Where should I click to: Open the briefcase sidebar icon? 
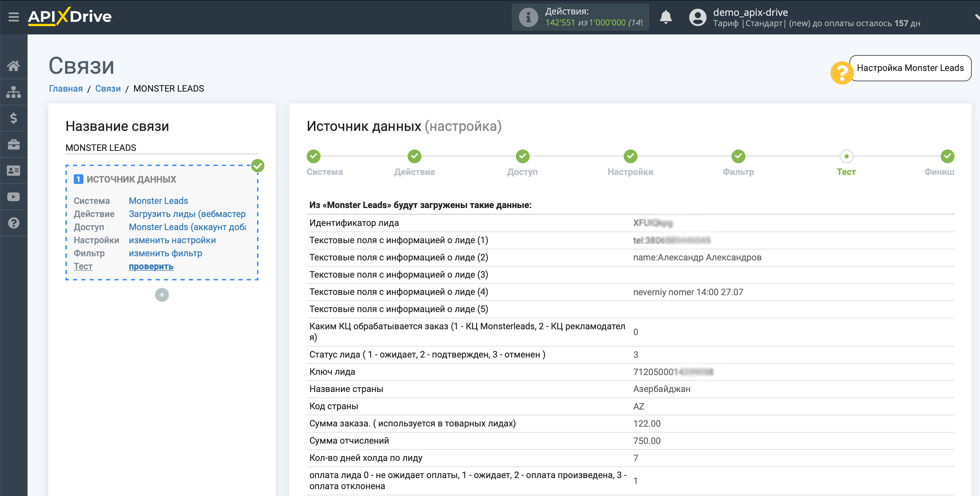(x=14, y=145)
